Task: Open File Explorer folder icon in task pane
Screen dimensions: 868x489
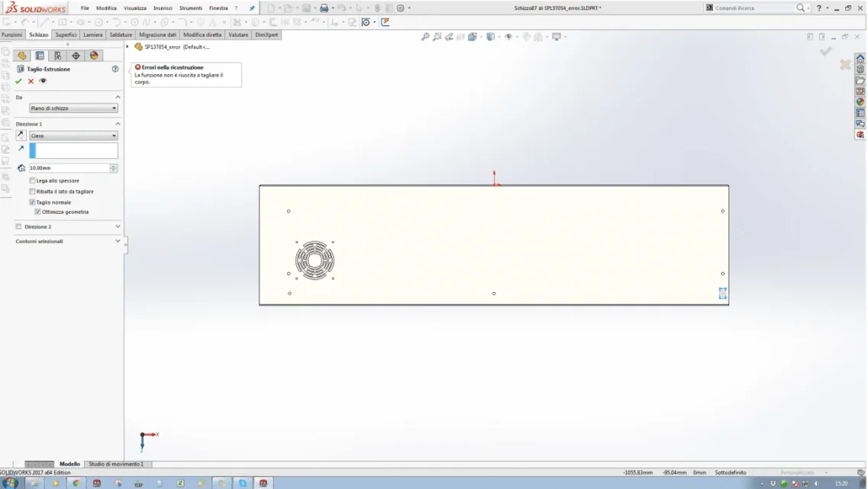Action: [x=860, y=80]
